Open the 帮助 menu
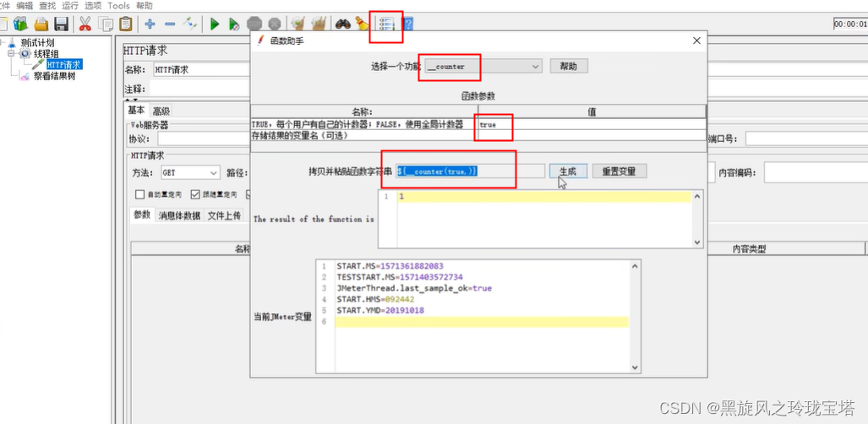The width and height of the screenshot is (868, 424). (144, 6)
